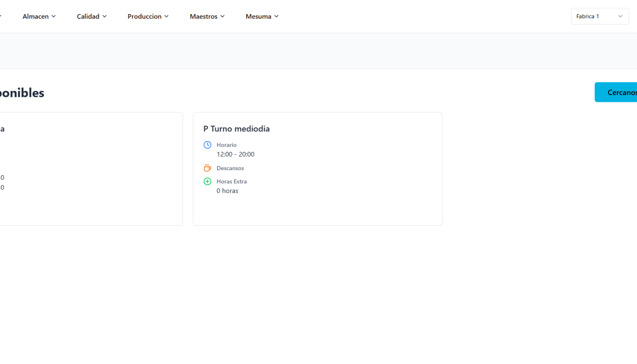Open the Maestros menu
Viewport: 637px width, 364px height.
207,16
